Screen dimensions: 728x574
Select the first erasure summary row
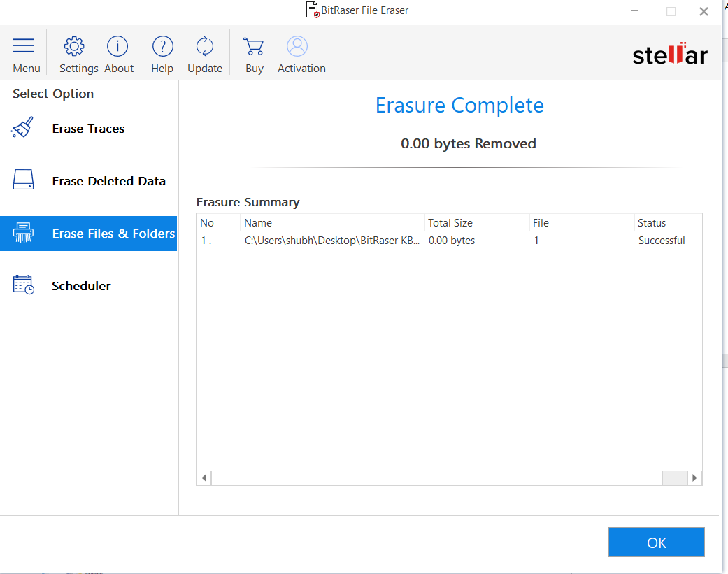pos(448,241)
